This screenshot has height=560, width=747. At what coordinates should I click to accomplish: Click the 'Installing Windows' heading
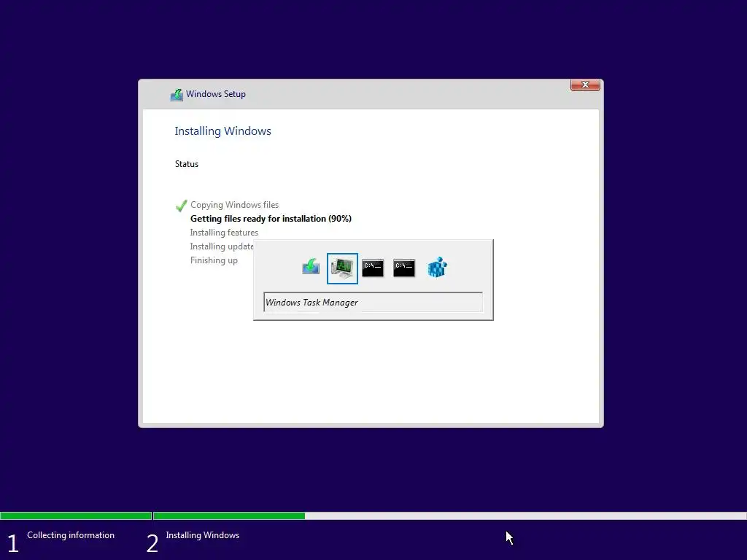[x=222, y=131]
